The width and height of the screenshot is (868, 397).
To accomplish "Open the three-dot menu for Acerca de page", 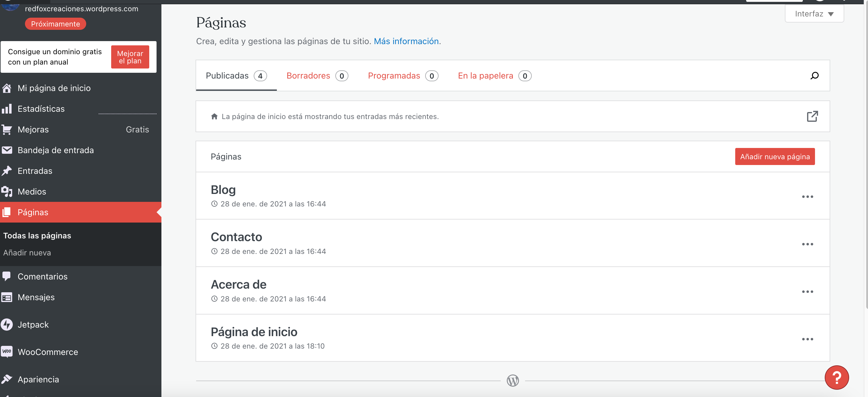I will pyautogui.click(x=807, y=292).
